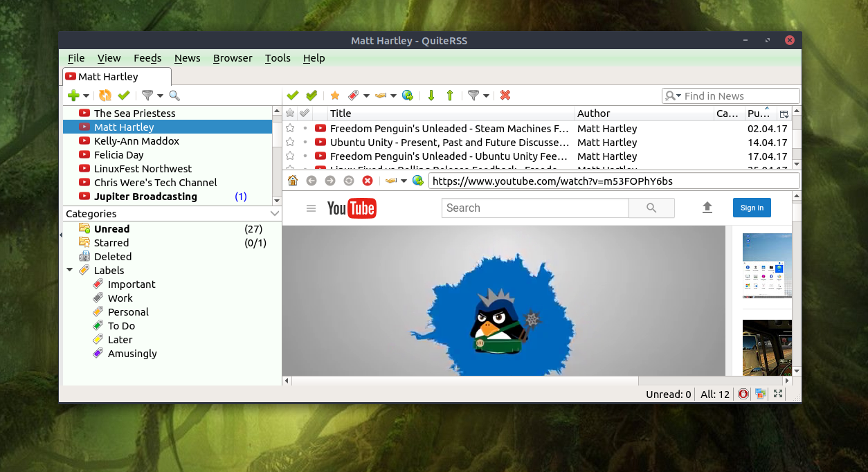The image size is (868, 472).
Task: Click the URL address field
Action: click(x=614, y=181)
